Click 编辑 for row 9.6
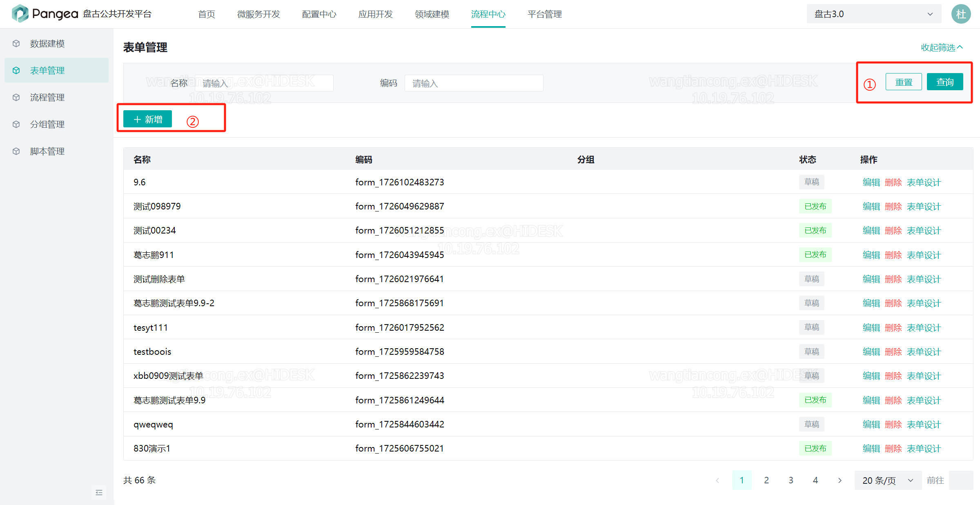The width and height of the screenshot is (980, 505). click(x=871, y=182)
